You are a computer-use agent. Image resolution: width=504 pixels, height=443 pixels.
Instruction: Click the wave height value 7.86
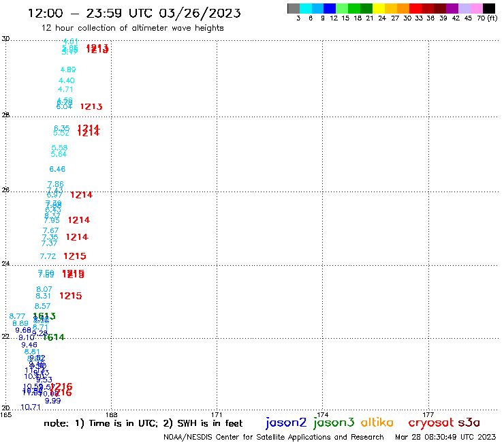56,184
